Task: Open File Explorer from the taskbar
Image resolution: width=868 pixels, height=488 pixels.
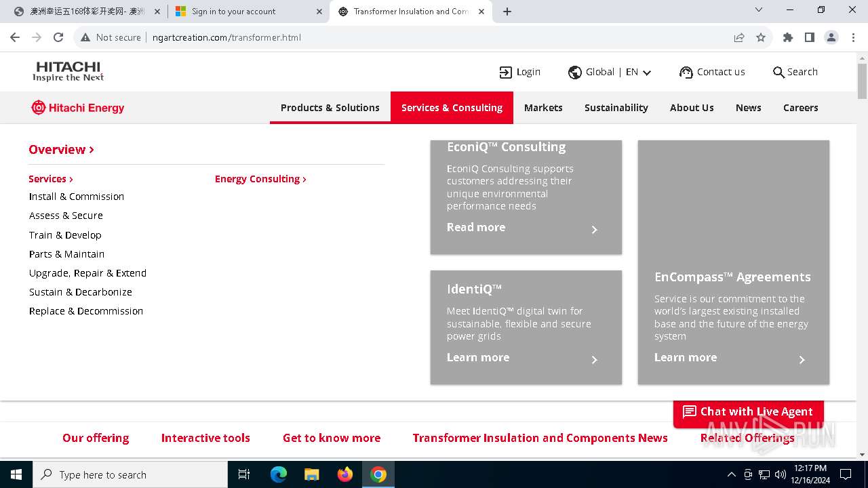Action: coord(312,474)
